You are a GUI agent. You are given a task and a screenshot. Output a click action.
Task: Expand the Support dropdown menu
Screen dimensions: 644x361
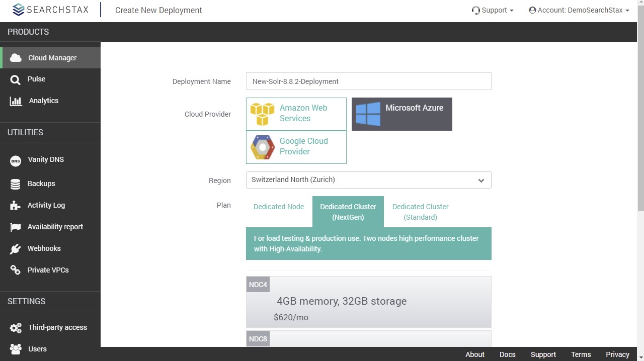coord(493,10)
